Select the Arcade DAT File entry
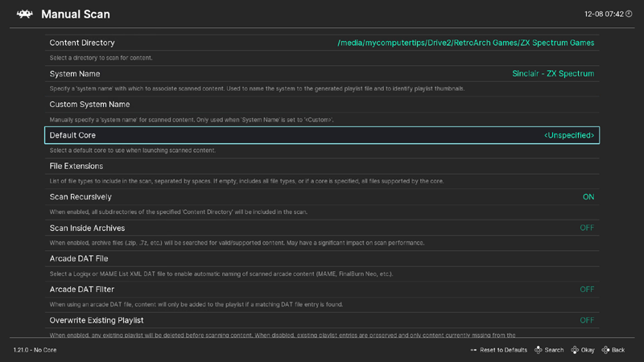 coord(322,259)
